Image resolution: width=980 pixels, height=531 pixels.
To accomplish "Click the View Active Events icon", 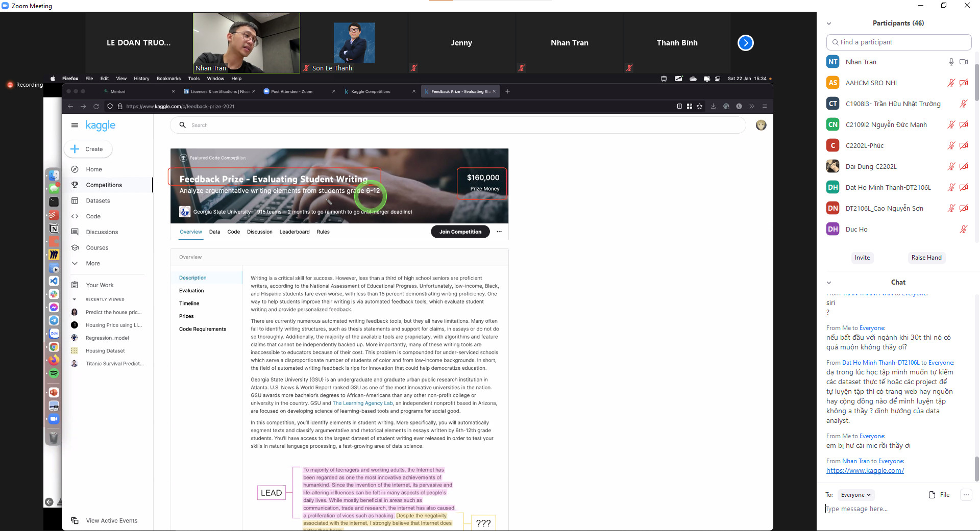I will tap(75, 521).
